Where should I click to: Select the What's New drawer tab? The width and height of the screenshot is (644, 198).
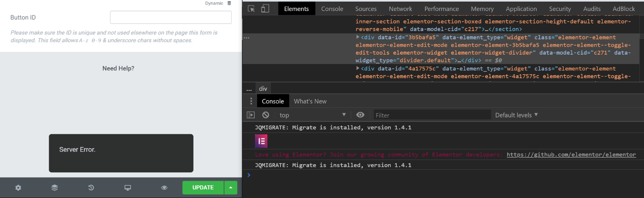pos(310,101)
